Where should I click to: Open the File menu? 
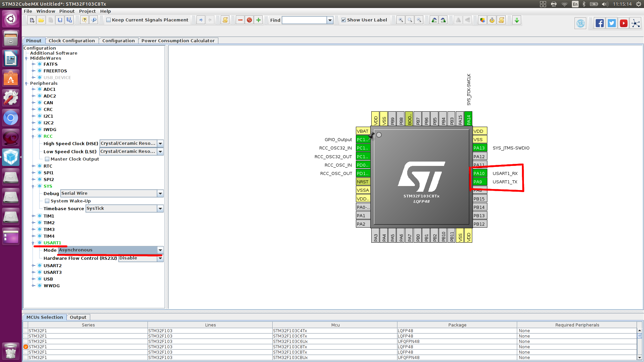coord(28,11)
